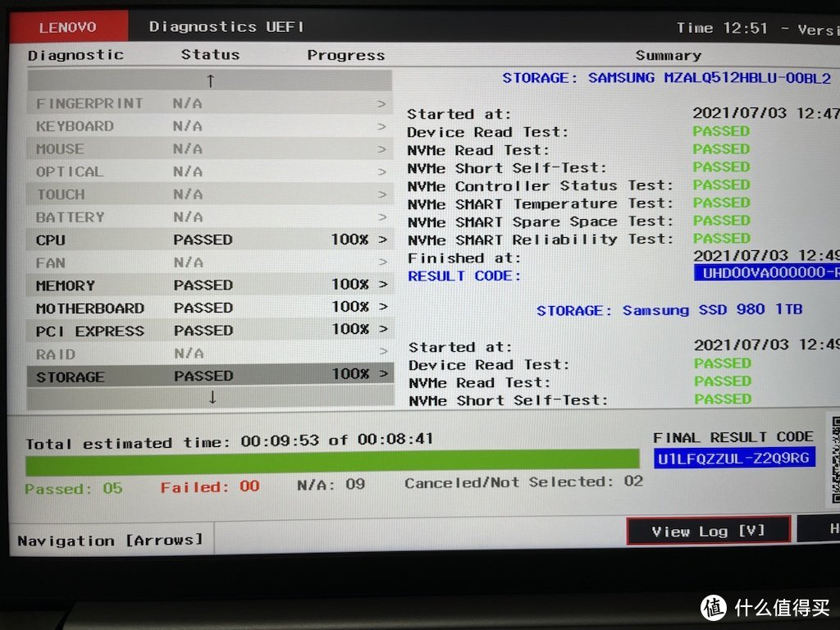Image resolution: width=840 pixels, height=630 pixels.
Task: Click the TOUCH list row label
Action: pyautogui.click(x=61, y=194)
